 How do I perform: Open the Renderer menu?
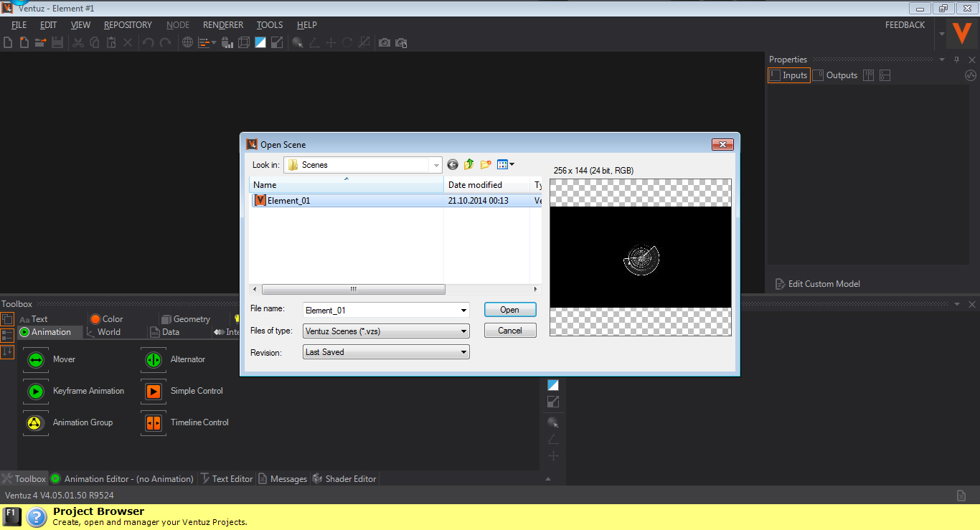223,25
